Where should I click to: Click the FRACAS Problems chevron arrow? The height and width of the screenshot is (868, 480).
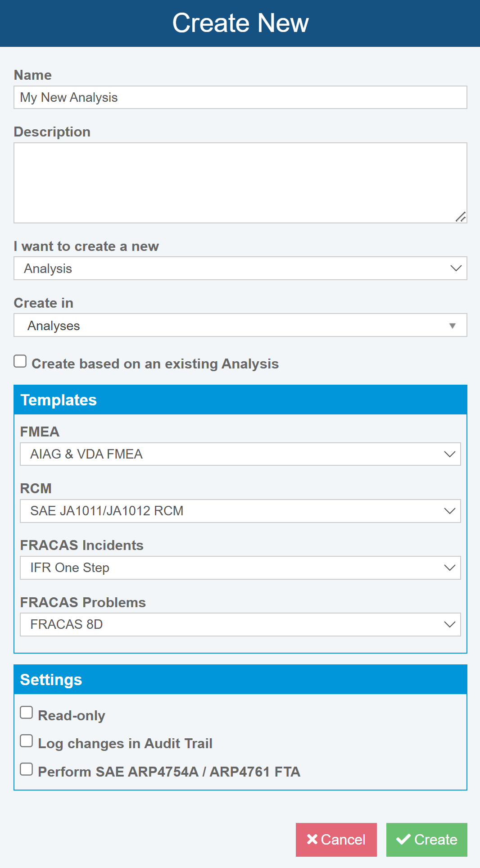click(449, 624)
